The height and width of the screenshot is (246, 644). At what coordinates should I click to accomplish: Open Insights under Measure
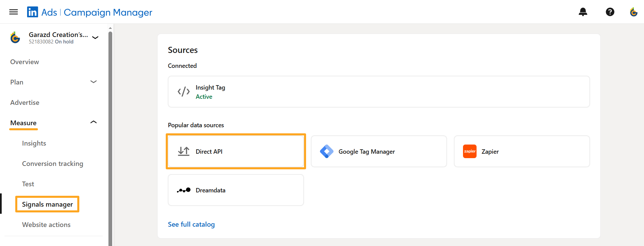tap(34, 143)
